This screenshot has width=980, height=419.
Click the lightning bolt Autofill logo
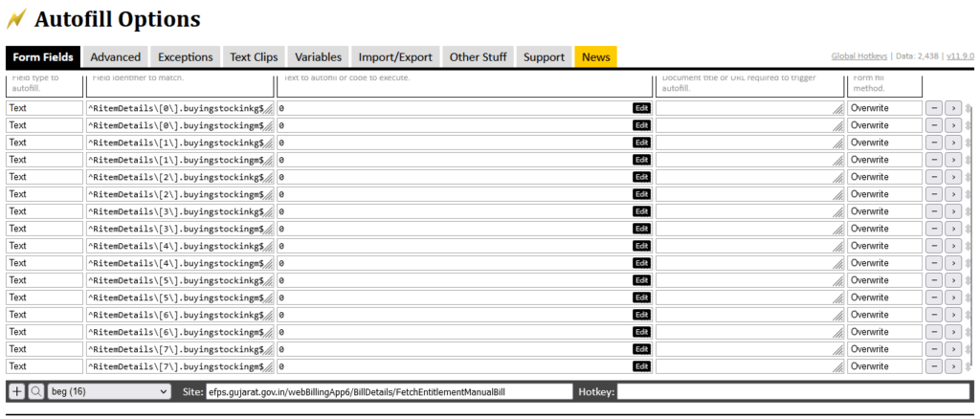coord(16,19)
